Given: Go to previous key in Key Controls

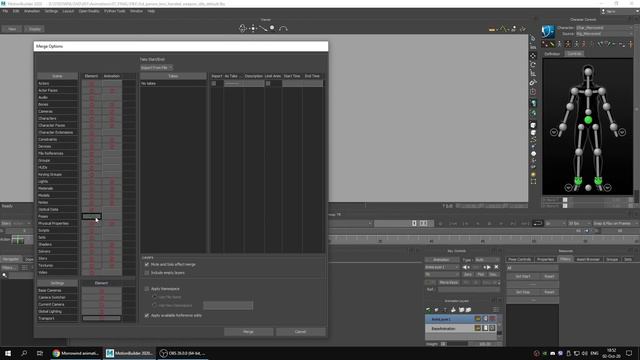Looking at the screenshot, I should click(465, 267).
